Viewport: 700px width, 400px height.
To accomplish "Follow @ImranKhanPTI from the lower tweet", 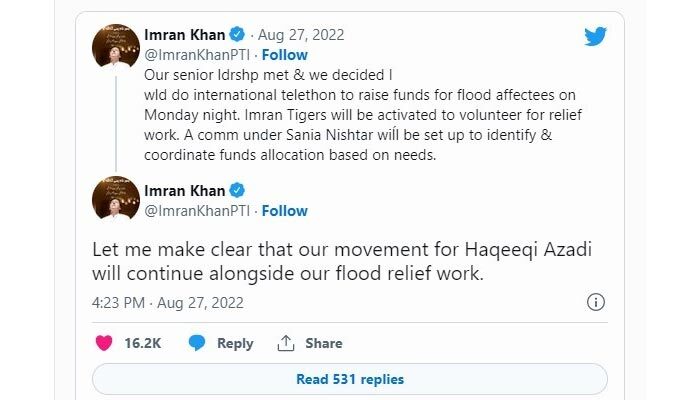I will [284, 211].
